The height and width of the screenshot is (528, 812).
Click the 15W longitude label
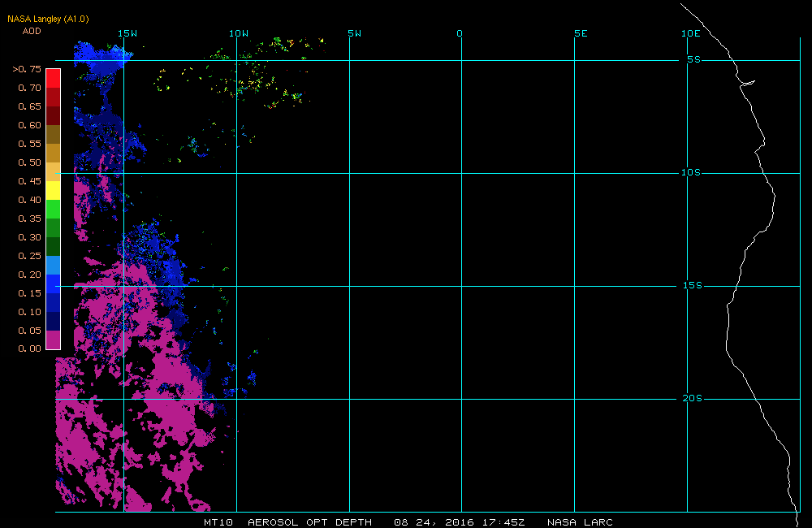coord(127,33)
